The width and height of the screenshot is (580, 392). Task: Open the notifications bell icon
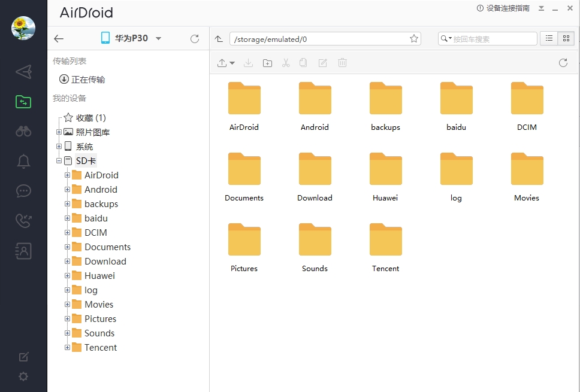coord(23,161)
